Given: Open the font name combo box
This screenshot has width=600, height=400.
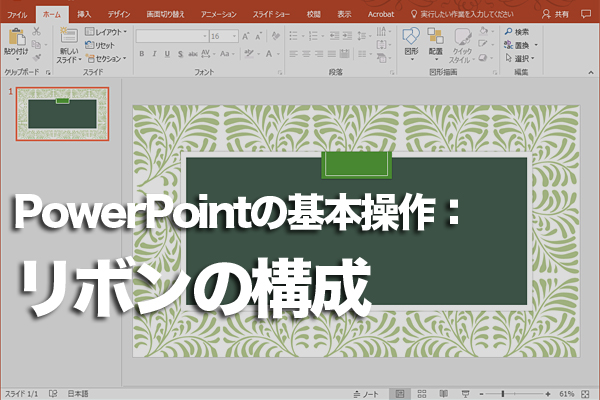Looking at the screenshot, I should [172, 36].
